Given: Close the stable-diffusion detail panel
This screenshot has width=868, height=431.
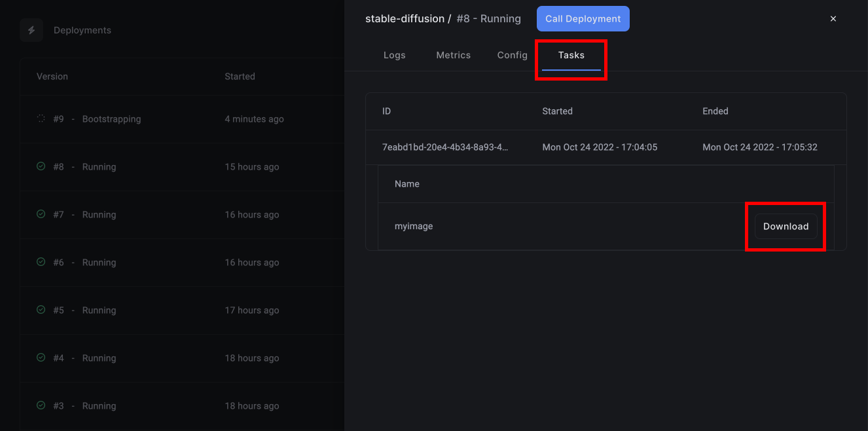Looking at the screenshot, I should click(833, 18).
